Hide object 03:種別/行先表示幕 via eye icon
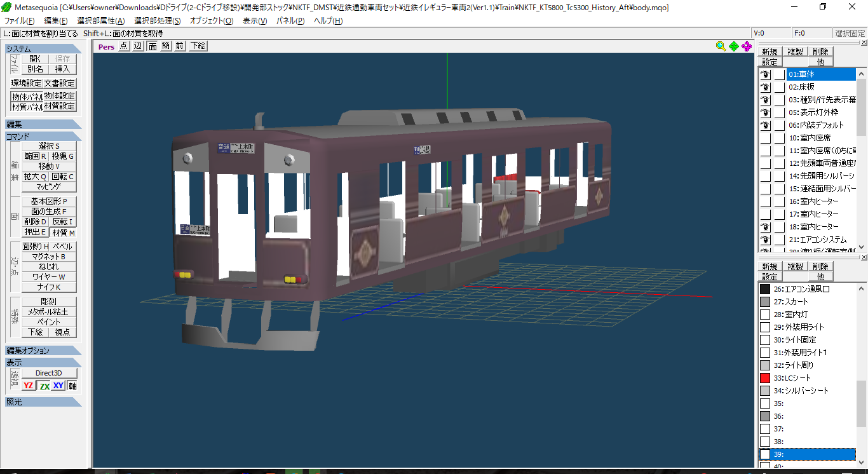This screenshot has height=474, width=868. (x=765, y=100)
